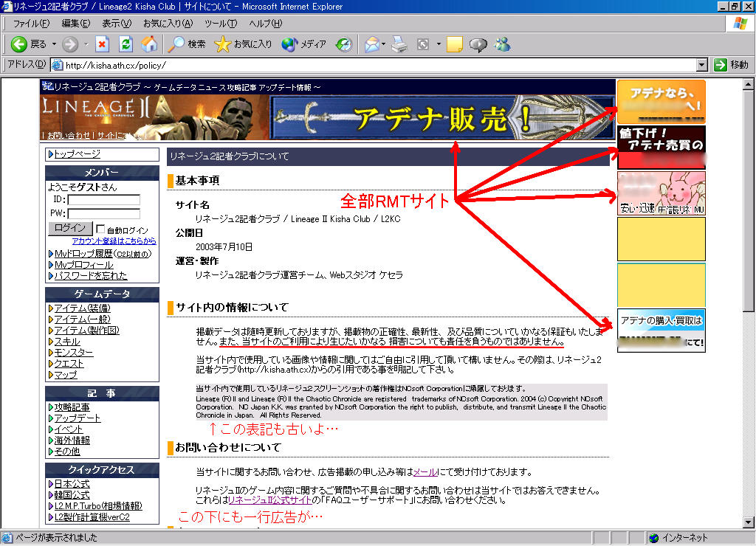Click the vertical scrollbar down arrow
This screenshot has width=756, height=546.
748,522
